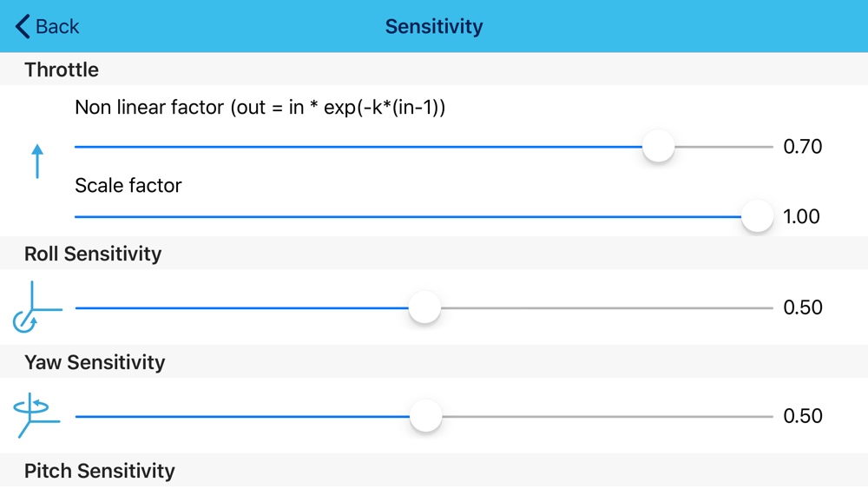
Task: Click the Sensitivity title in header
Action: [434, 27]
